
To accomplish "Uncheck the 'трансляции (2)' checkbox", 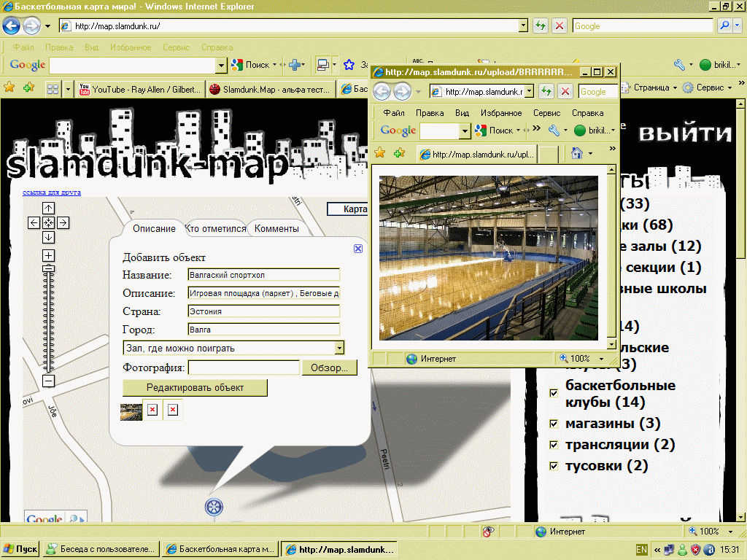I will pos(554,446).
